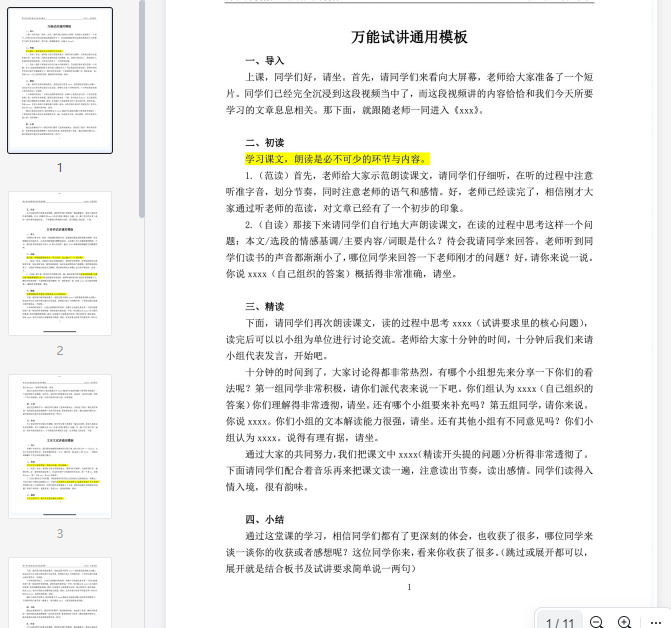
Task: Click the line starting 通过大家的共同努力
Action: tap(419, 454)
